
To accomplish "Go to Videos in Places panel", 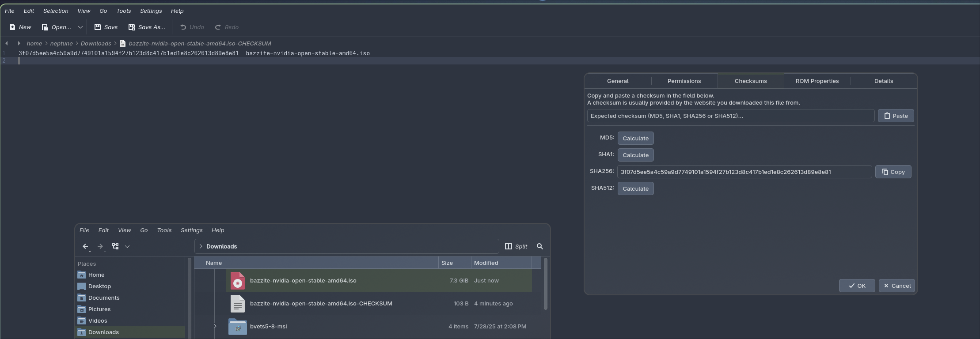I will click(129, 320).
